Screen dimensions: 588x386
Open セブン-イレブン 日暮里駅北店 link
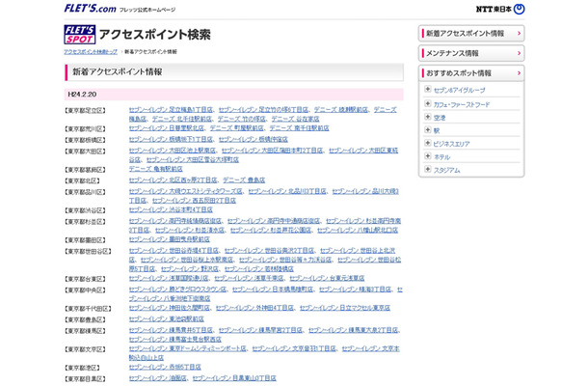[166, 128]
